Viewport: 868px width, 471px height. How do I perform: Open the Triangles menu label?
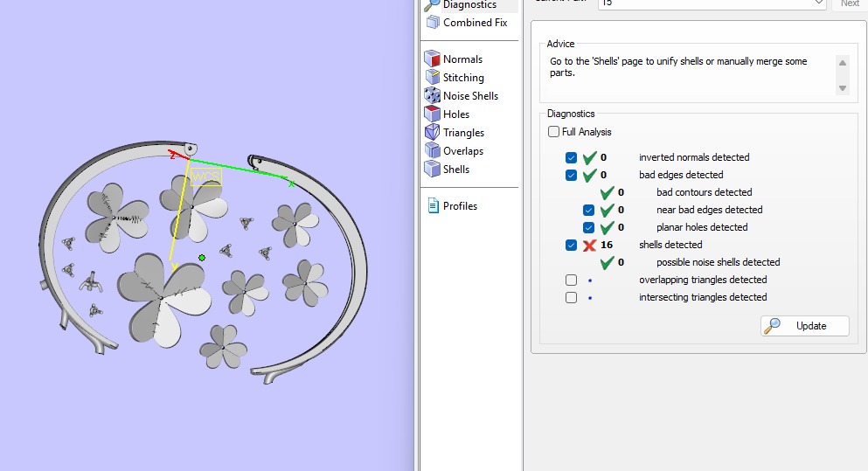pyautogui.click(x=463, y=132)
